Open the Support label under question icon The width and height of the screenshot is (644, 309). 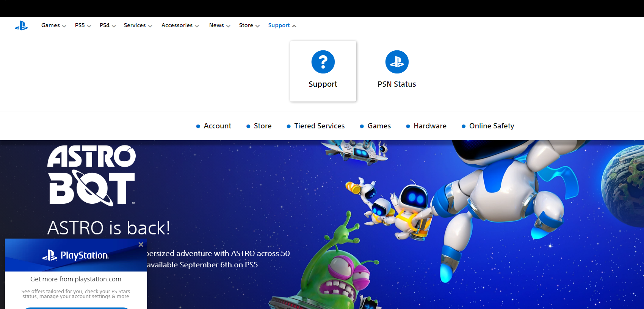323,84
